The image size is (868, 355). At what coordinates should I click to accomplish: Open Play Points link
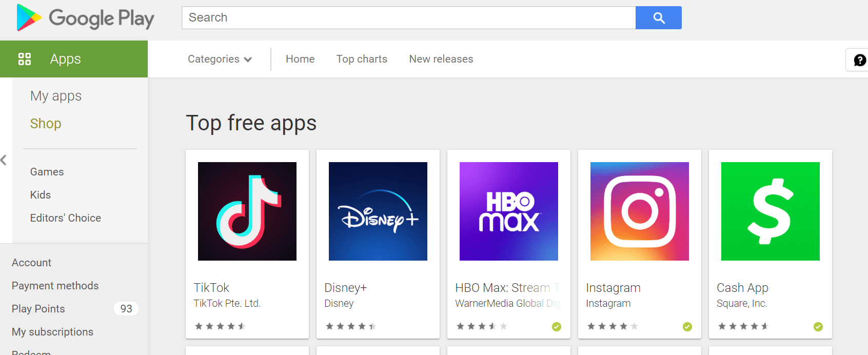tap(38, 309)
